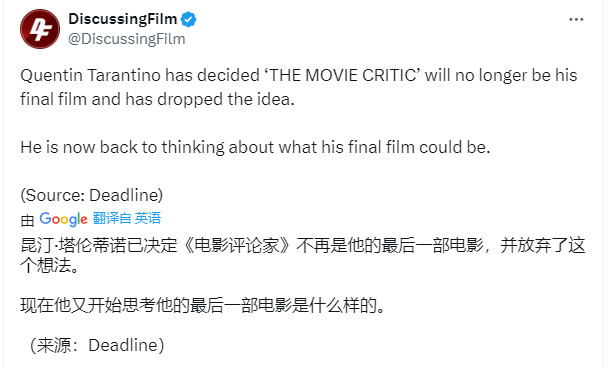Click the 翻译自 英语 translation link

click(127, 218)
